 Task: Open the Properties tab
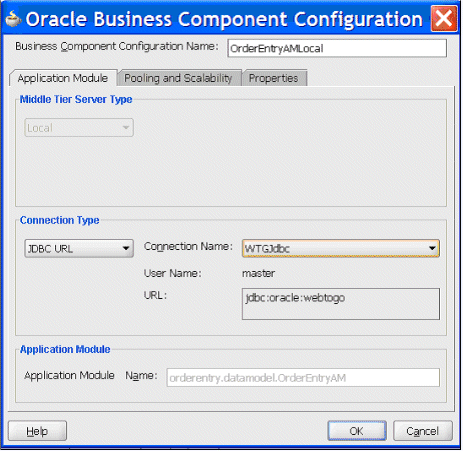274,78
